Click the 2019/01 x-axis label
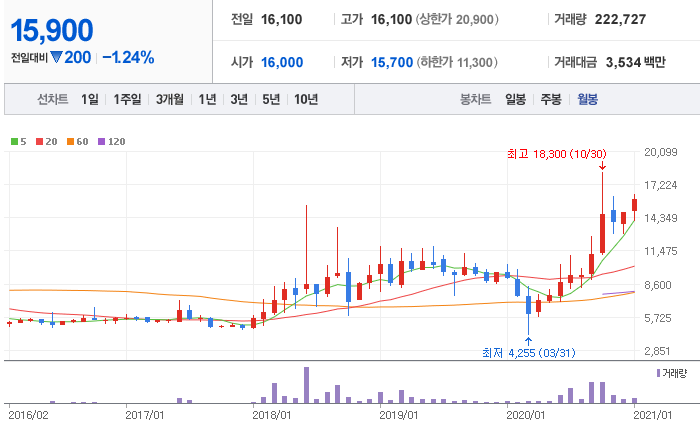Viewport: 700px width, 433px height. (x=399, y=415)
